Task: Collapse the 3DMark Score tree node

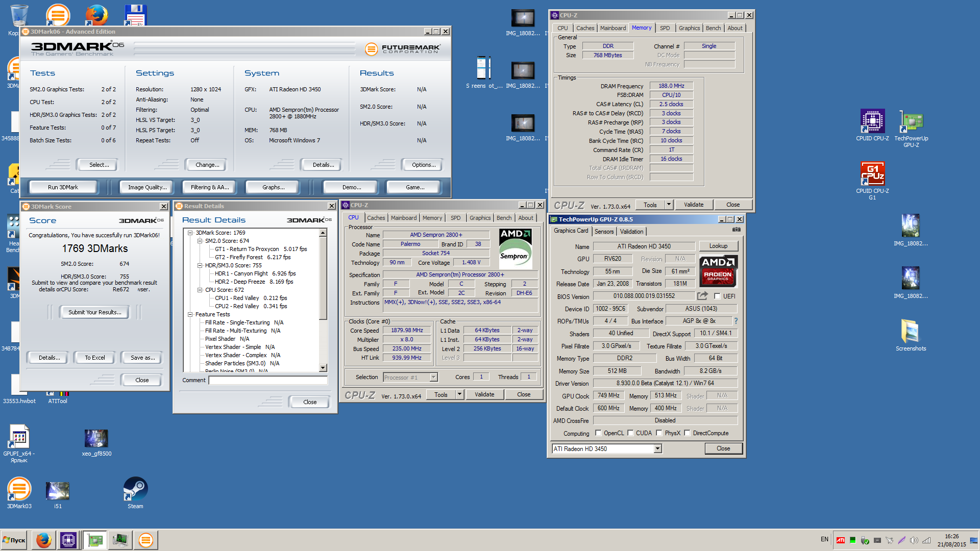Action: 190,233
